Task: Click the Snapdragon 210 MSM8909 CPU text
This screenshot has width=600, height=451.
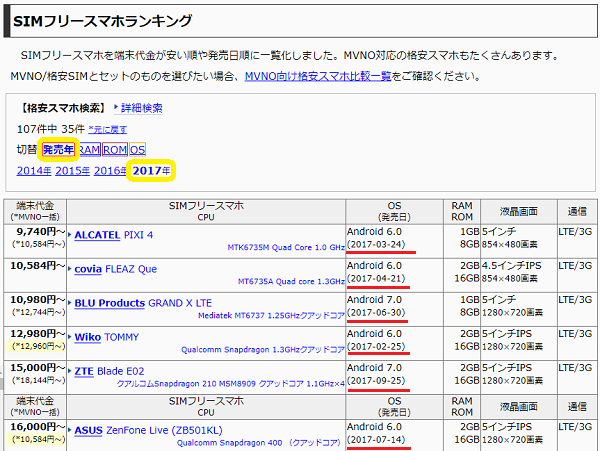Action: (230, 384)
